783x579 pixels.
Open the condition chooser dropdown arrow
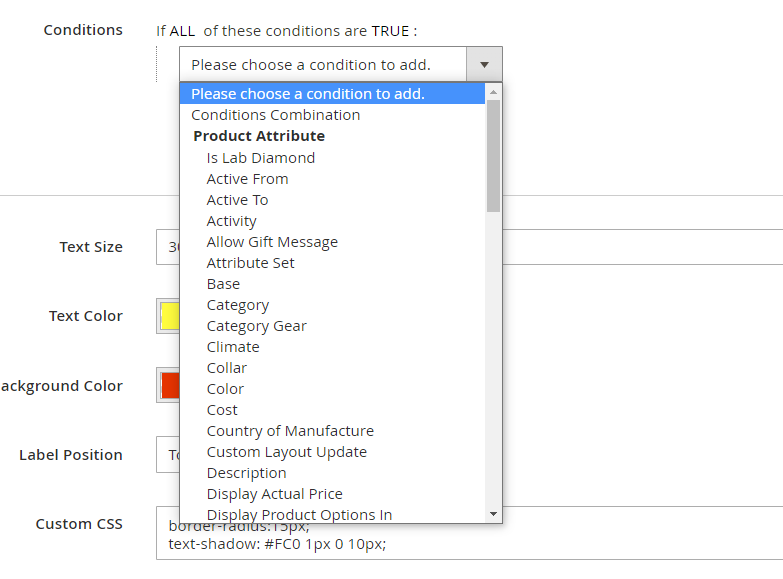point(484,65)
